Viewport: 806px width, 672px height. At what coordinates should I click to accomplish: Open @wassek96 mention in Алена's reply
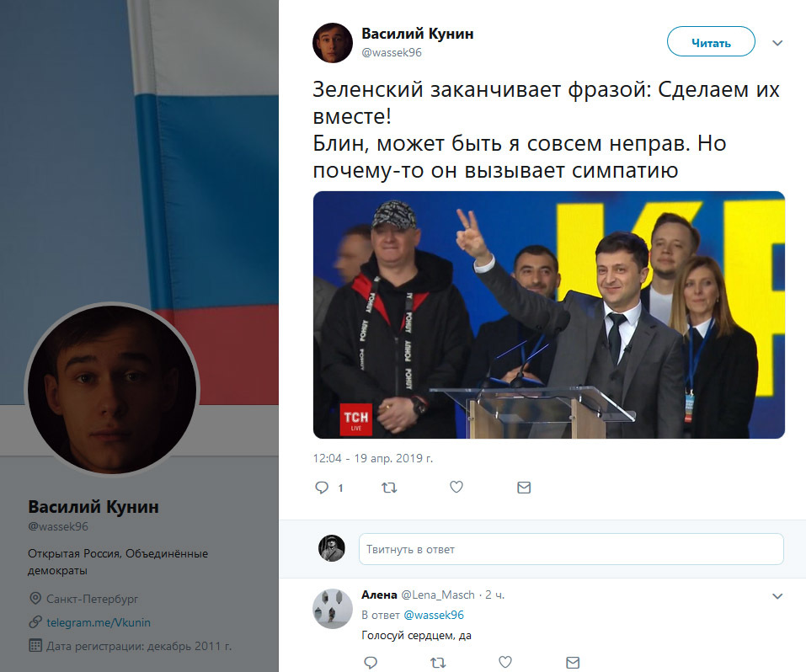434,615
